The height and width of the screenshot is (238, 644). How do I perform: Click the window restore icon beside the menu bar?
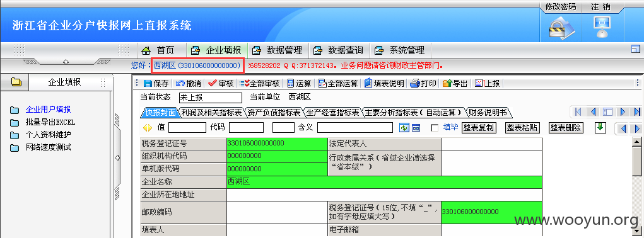tap(635, 49)
